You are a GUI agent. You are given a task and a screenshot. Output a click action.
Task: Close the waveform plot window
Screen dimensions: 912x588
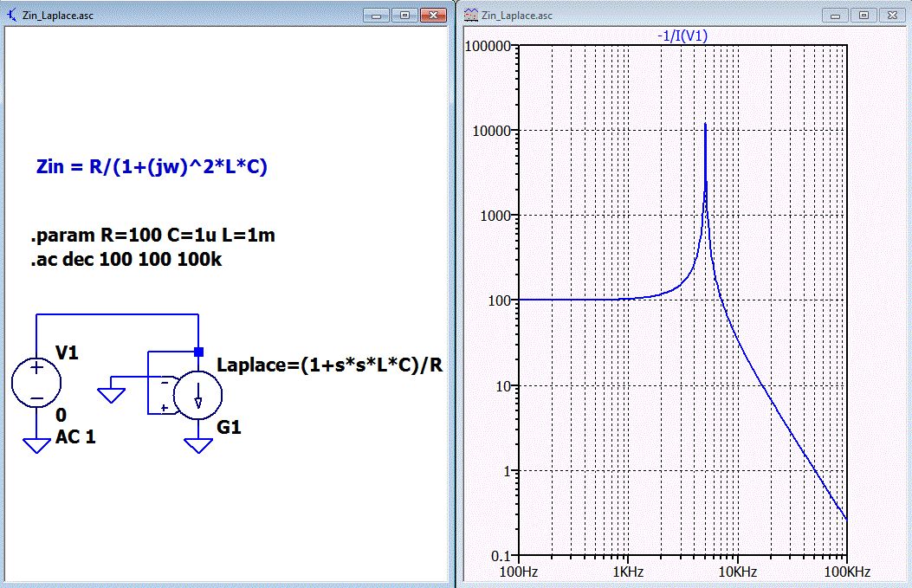tap(889, 15)
